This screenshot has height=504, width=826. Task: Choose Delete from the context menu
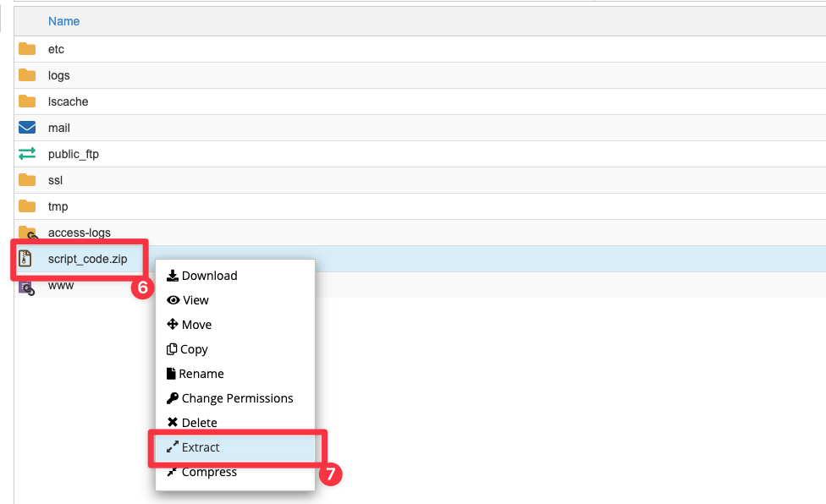pos(199,423)
